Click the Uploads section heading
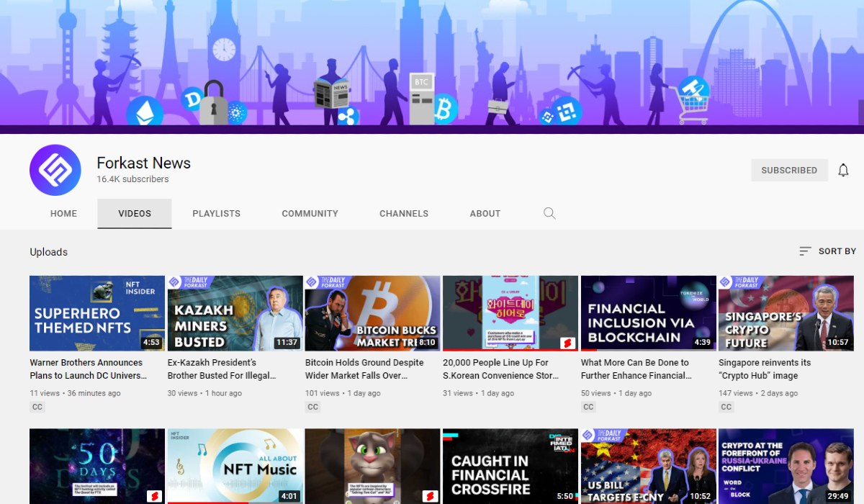This screenshot has width=864, height=504. (x=48, y=252)
